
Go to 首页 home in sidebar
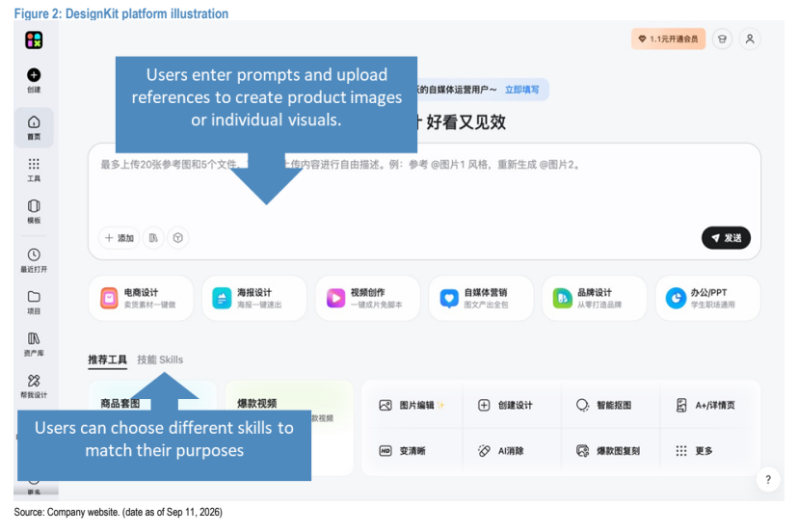click(34, 128)
